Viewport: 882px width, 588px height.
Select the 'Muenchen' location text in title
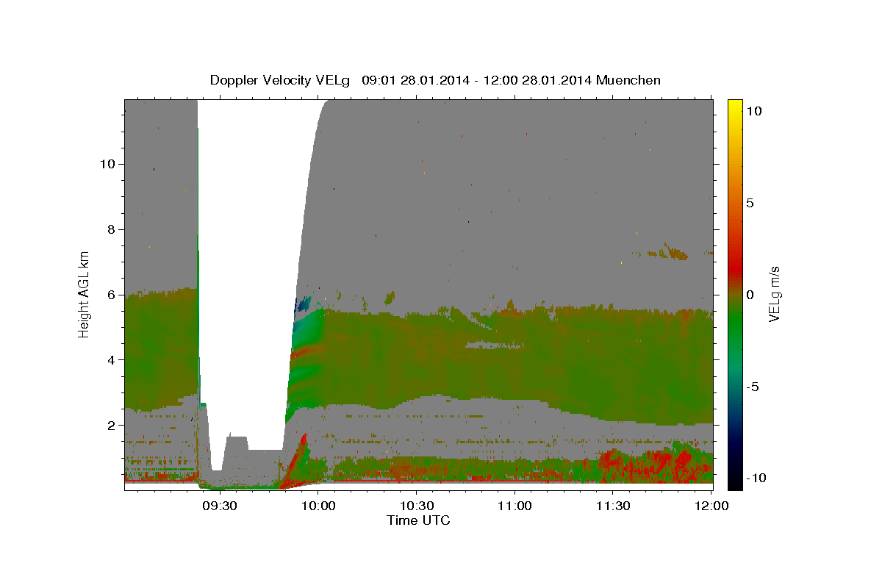628,79
